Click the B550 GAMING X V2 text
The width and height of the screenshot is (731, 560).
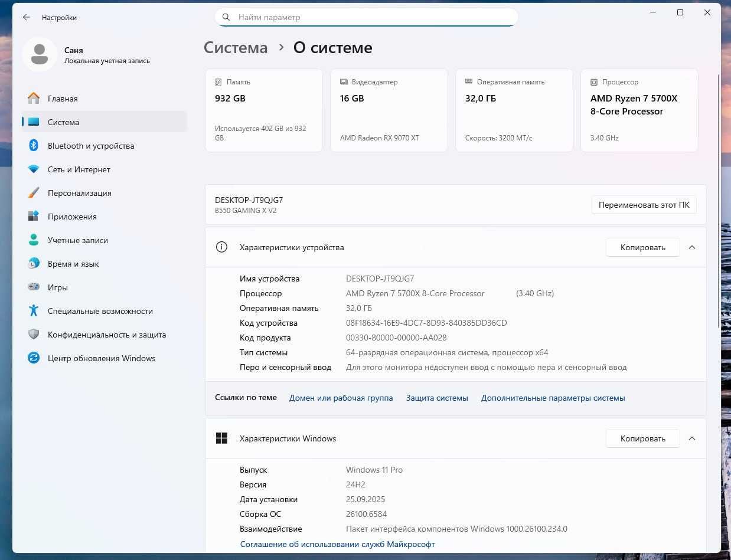(246, 211)
